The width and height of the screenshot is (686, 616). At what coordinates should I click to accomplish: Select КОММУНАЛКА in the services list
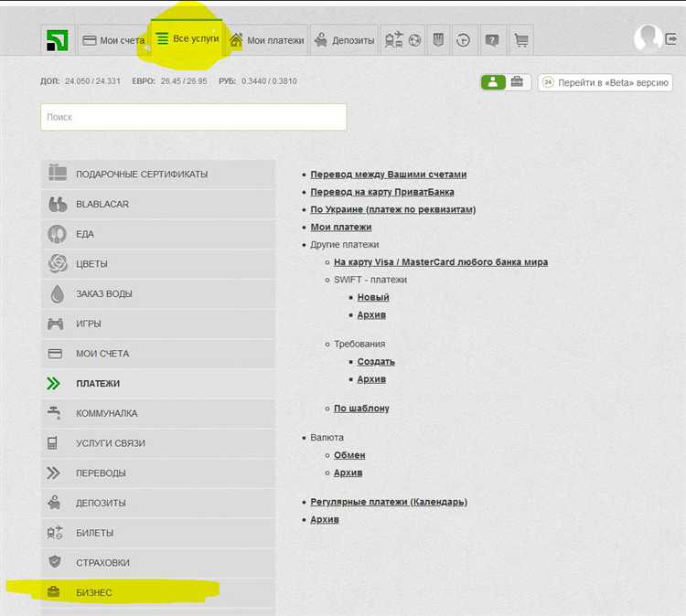point(158,413)
